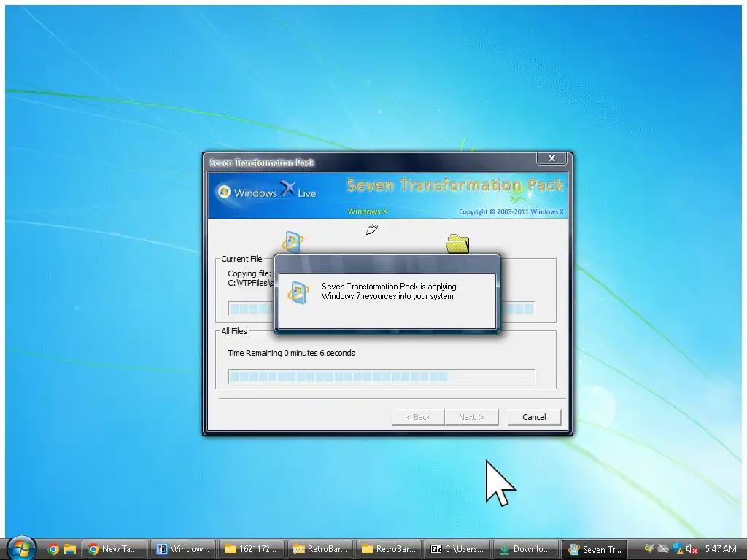Viewport: 747px width, 560px height.
Task: Close the Seven Transformation Pack installer window
Action: [551, 158]
